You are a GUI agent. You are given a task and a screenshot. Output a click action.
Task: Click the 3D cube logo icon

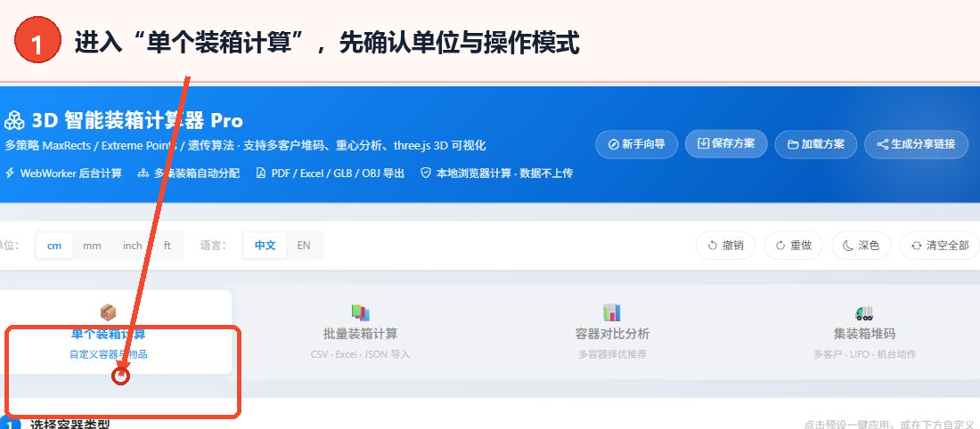point(13,120)
